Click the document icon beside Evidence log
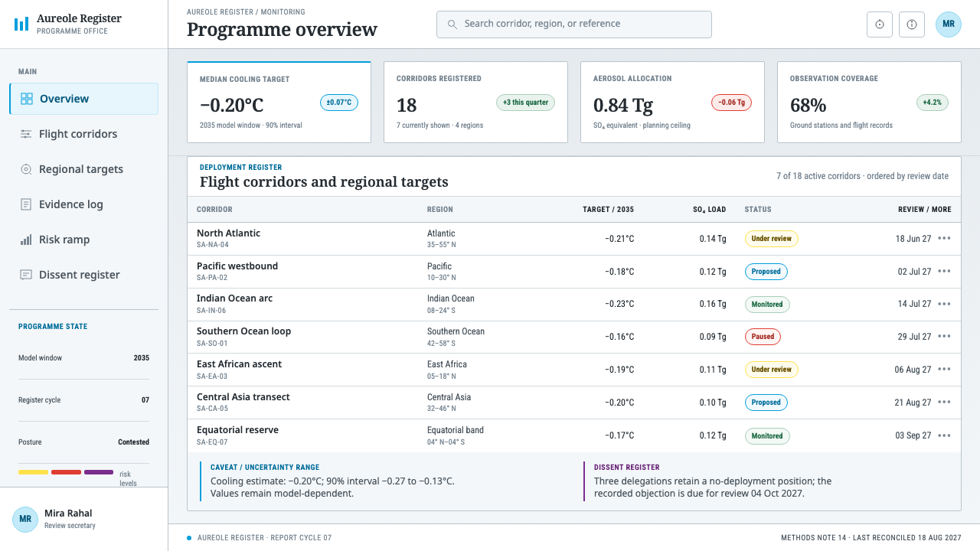This screenshot has height=551, width=980. point(26,204)
